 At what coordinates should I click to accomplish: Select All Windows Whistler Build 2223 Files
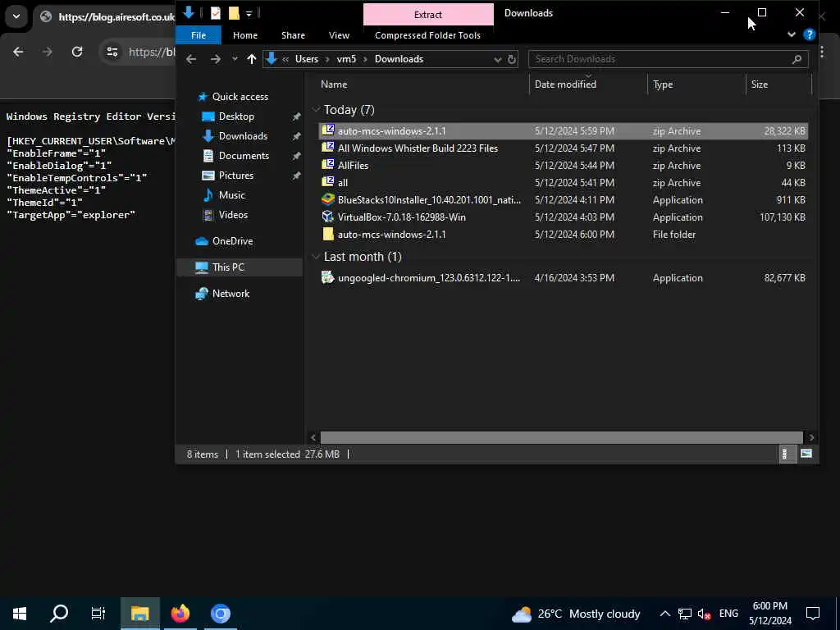tap(563, 148)
